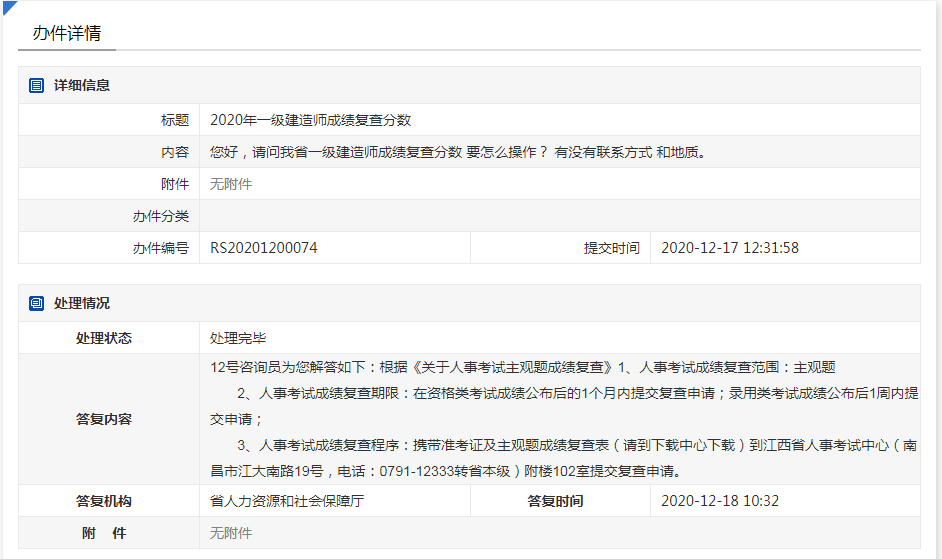Click 无附件 in the 详细信息 section
The image size is (942, 559).
[x=231, y=184]
